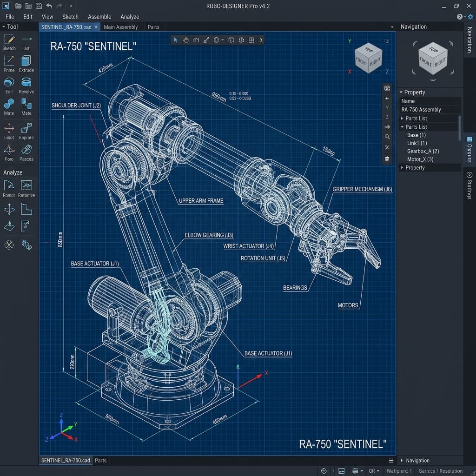Select the Sketch pencil tool
Image resolution: width=476 pixels, height=476 pixels.
[9, 43]
